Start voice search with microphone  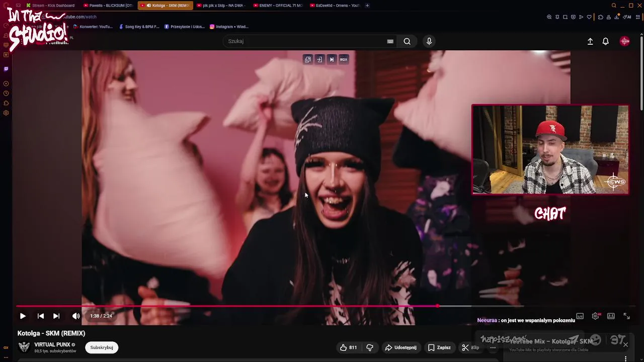pyautogui.click(x=429, y=41)
